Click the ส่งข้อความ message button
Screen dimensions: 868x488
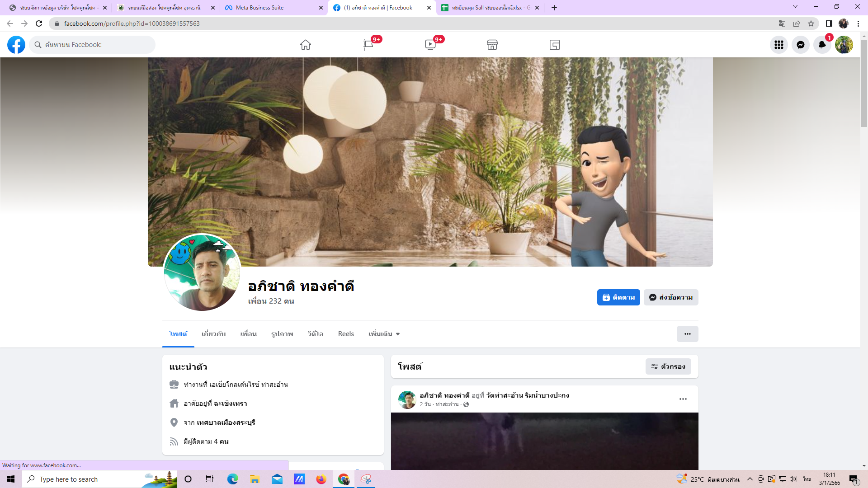coord(671,297)
